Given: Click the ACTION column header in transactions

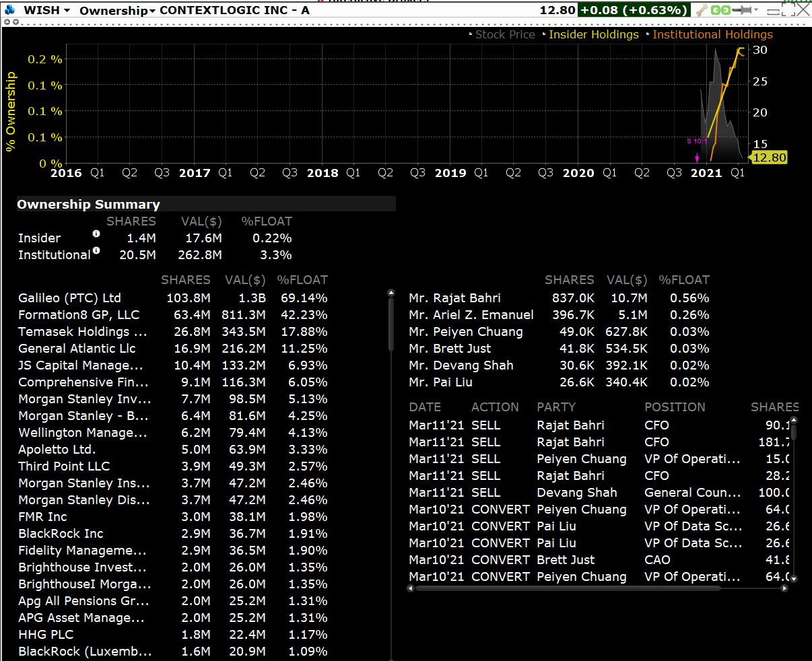Looking at the screenshot, I should [495, 407].
